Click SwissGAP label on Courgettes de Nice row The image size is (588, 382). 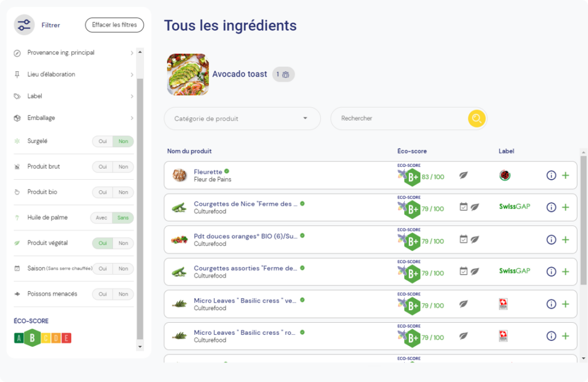514,206
